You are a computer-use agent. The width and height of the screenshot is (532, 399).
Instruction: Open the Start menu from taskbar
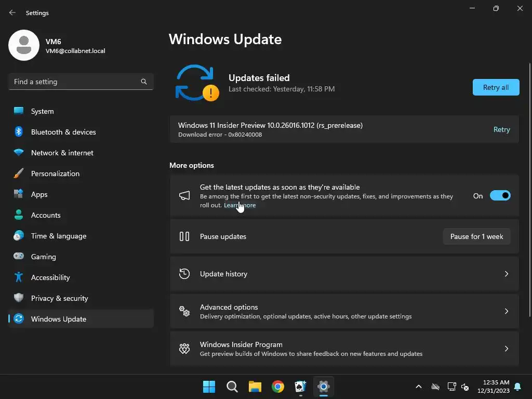[209, 387]
